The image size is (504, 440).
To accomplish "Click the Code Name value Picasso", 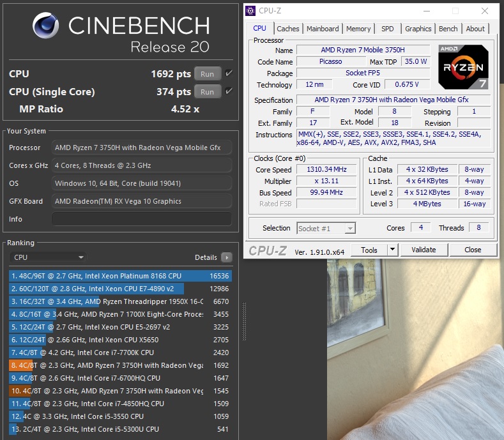I will 331,61.
